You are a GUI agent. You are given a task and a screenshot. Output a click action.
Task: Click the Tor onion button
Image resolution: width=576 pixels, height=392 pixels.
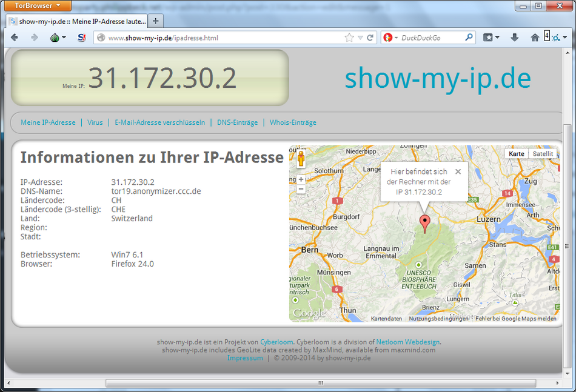(x=55, y=38)
